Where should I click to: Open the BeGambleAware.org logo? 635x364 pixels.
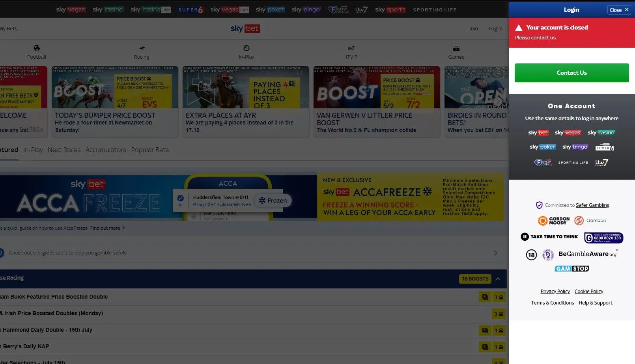[588, 254]
